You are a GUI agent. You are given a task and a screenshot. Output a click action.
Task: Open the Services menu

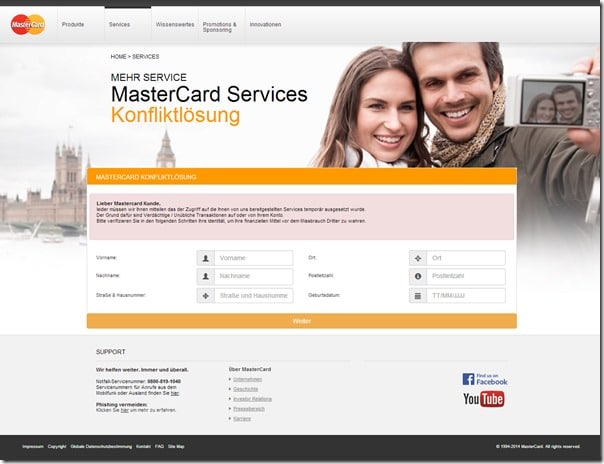119,24
